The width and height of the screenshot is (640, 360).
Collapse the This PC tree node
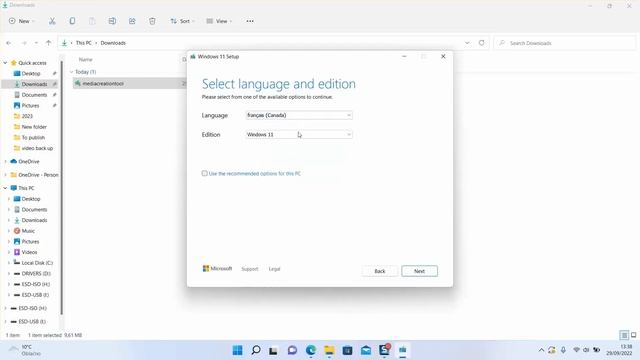pyautogui.click(x=5, y=188)
